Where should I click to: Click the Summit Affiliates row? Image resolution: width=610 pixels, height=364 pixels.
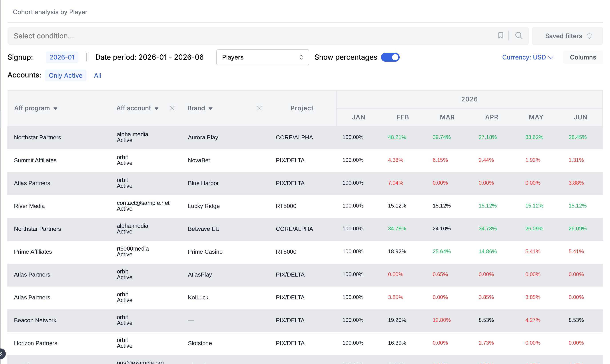click(305, 160)
